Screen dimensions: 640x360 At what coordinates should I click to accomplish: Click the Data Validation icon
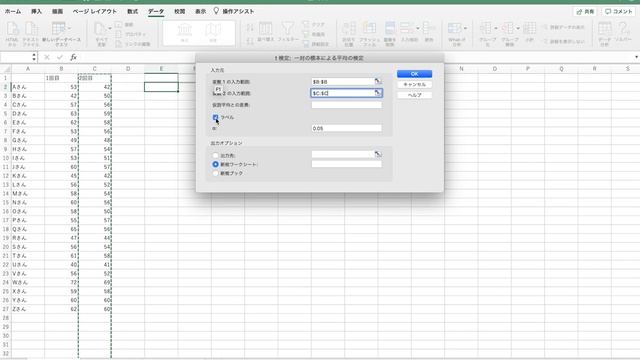point(407,29)
